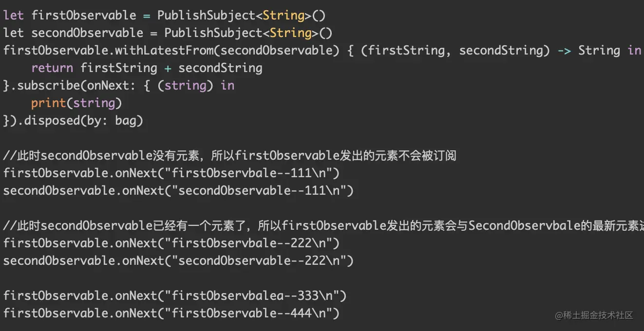Image resolution: width=644 pixels, height=331 pixels.
Task: Click the second comment mentioning SecondObservbale
Action: click(x=322, y=226)
